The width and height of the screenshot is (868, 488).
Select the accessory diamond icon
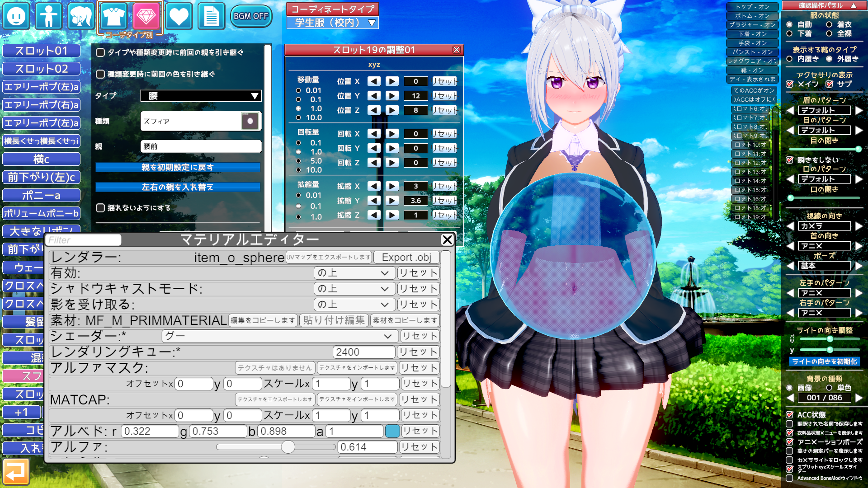(x=146, y=16)
